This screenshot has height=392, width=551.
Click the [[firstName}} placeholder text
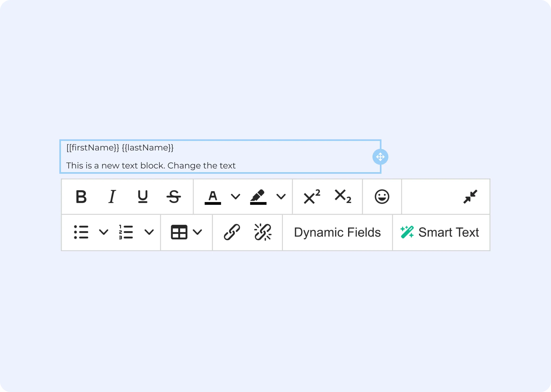click(x=93, y=148)
